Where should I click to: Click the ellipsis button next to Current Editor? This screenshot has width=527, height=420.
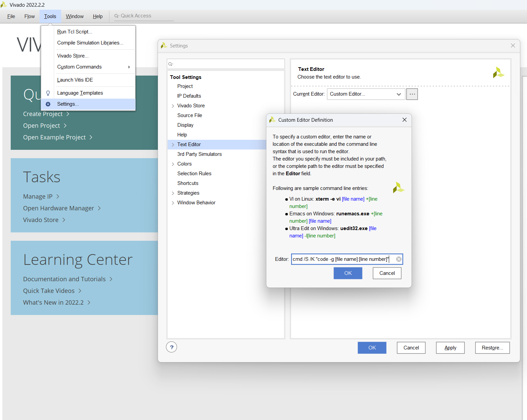[x=412, y=94]
